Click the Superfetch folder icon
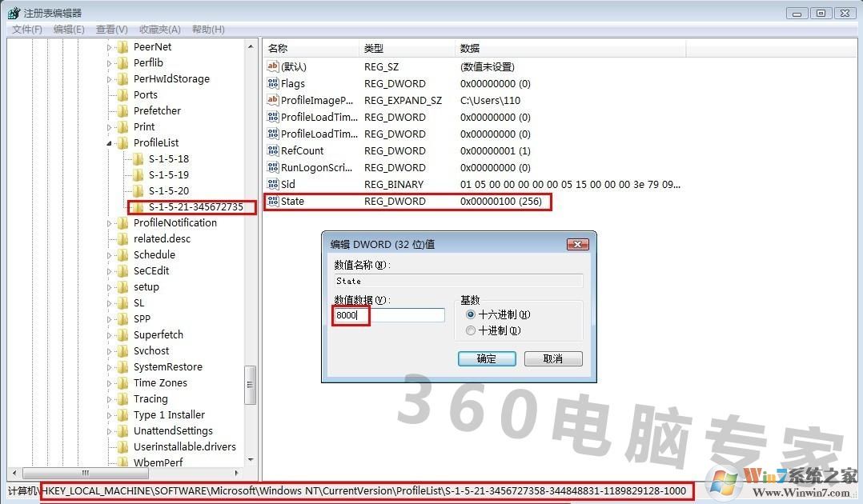This screenshot has width=863, height=504. click(122, 334)
